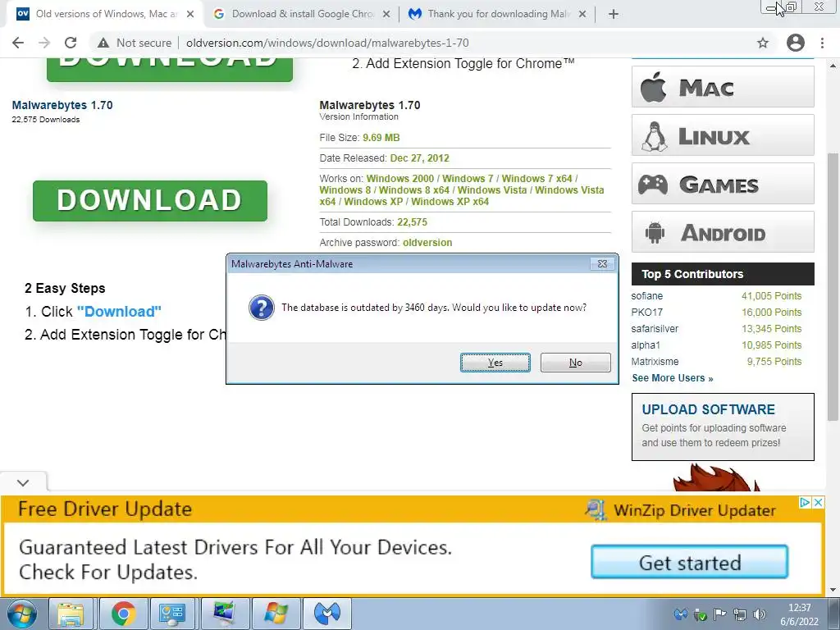Viewport: 840px width, 630px height.
Task: Collapse the bottom ad with the chevron
Action: (x=23, y=482)
